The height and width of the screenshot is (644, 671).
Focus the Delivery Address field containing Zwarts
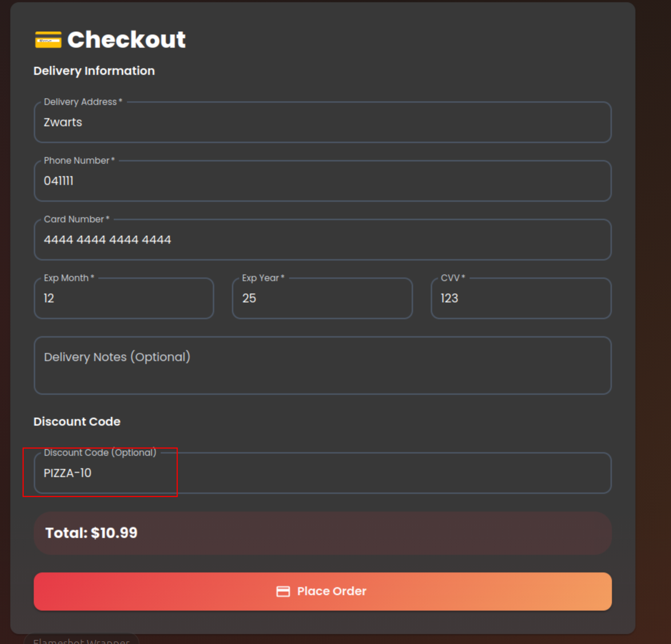[322, 122]
